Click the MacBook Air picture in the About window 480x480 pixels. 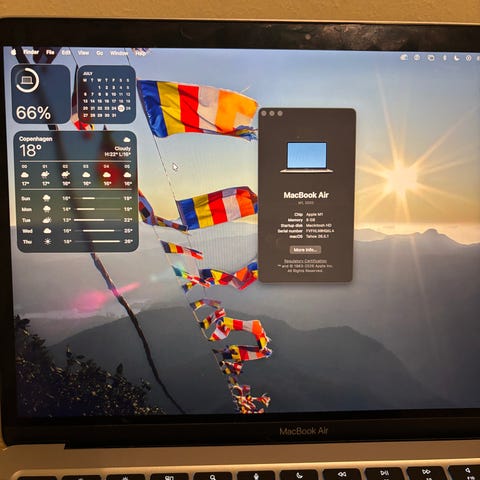[x=307, y=157]
